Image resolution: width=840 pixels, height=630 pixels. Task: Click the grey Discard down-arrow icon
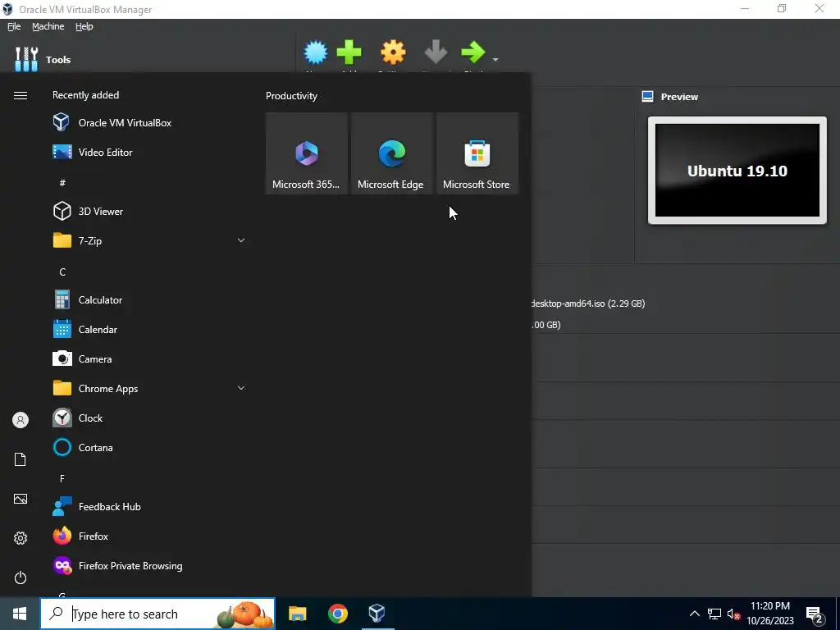[x=436, y=52]
